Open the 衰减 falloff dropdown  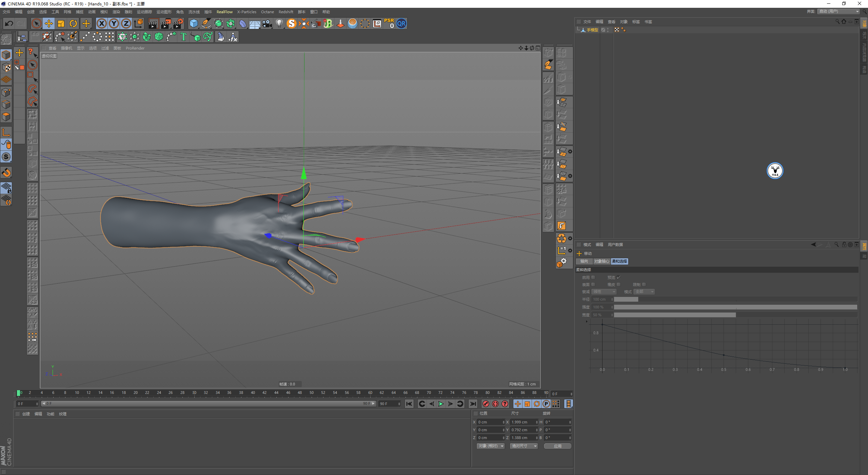(604, 292)
